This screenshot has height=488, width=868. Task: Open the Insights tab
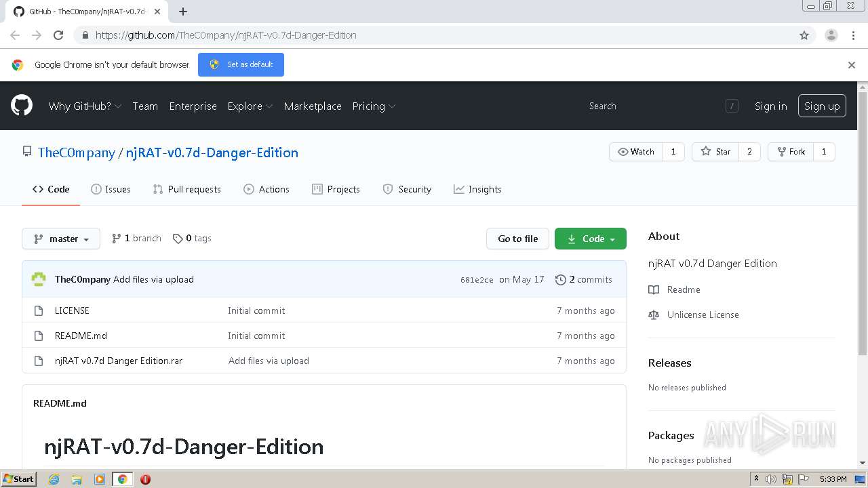[477, 189]
